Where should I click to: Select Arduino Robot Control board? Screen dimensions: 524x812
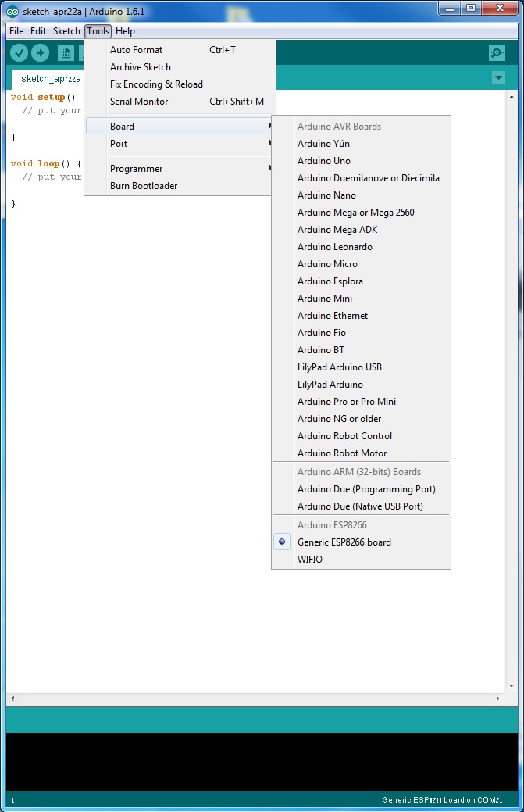coord(361,435)
